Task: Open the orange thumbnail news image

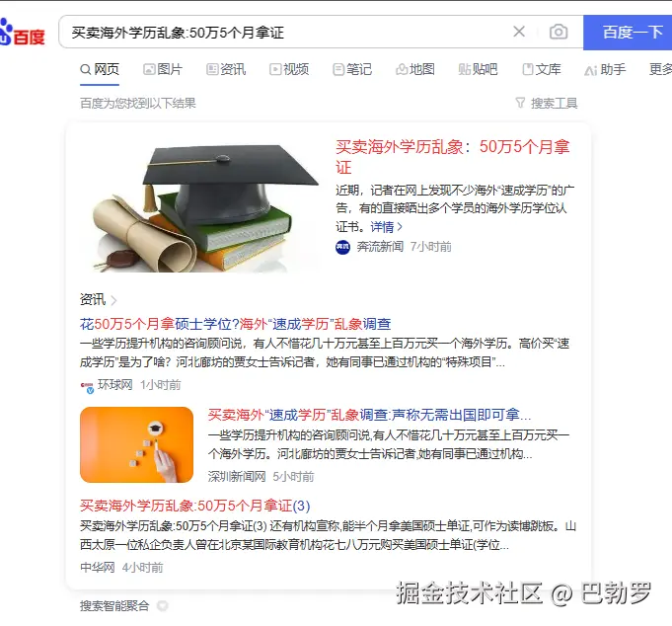Action: [x=137, y=444]
